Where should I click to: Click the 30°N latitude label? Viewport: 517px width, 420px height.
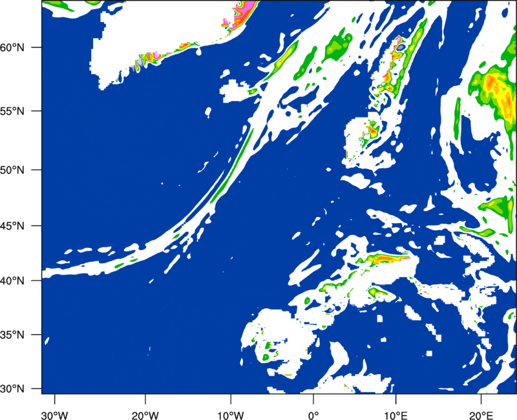[x=12, y=389]
